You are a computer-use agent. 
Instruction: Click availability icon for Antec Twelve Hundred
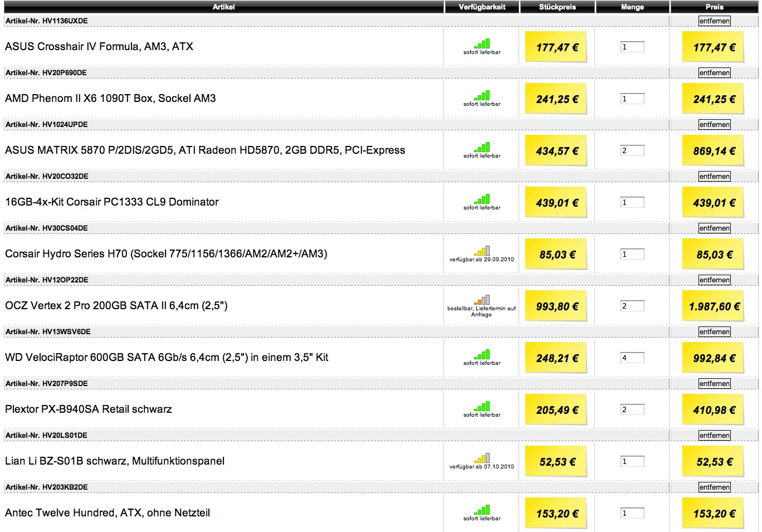pyautogui.click(x=482, y=510)
